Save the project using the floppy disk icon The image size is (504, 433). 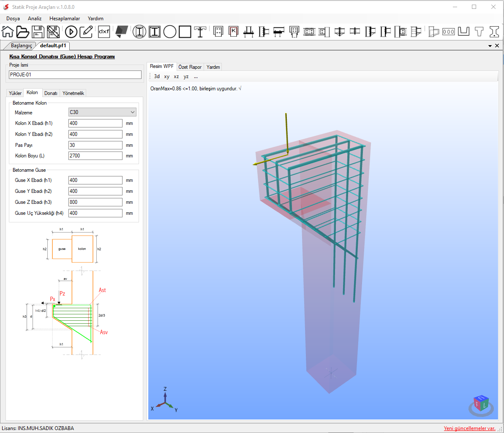click(38, 32)
